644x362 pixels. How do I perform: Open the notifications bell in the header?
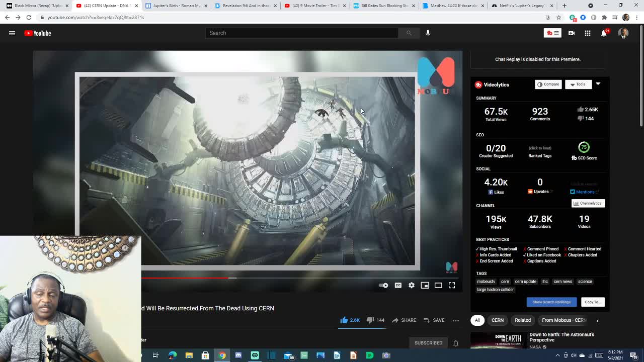[604, 33]
